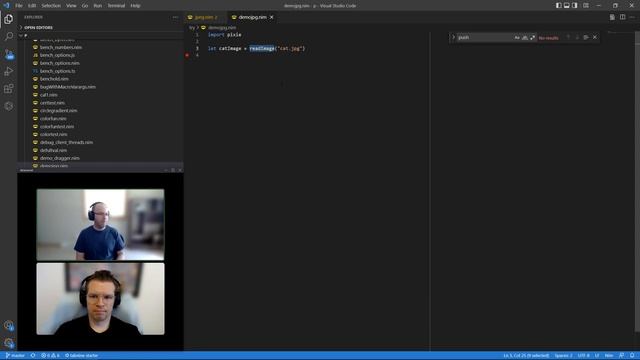Open the round icon below Extensions

point(9,106)
